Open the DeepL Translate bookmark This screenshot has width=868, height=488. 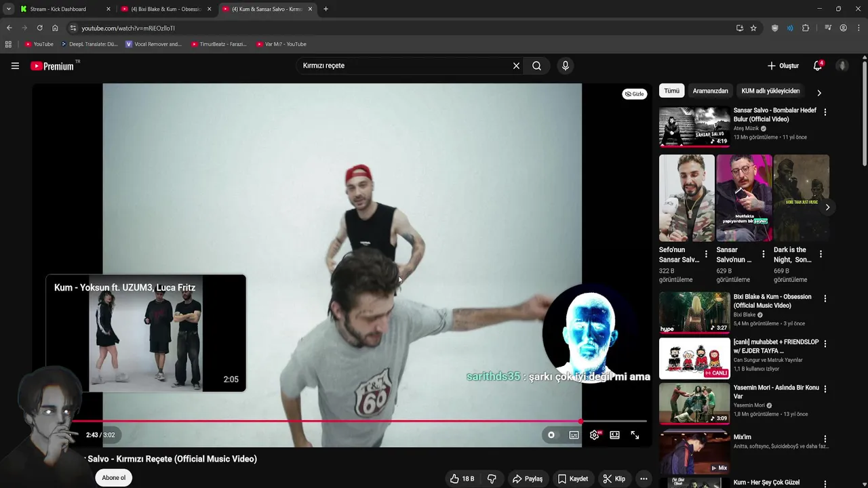pyautogui.click(x=89, y=44)
